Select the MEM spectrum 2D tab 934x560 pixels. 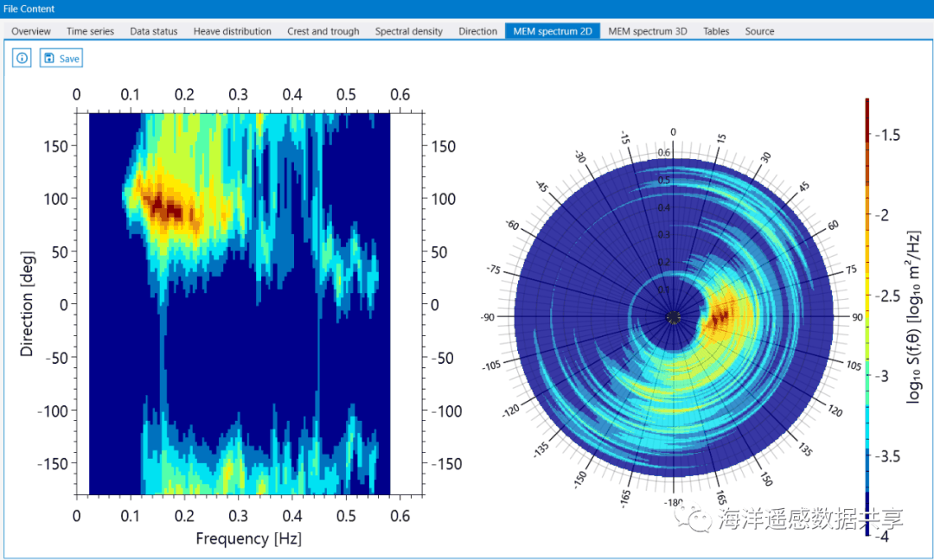coord(552,31)
